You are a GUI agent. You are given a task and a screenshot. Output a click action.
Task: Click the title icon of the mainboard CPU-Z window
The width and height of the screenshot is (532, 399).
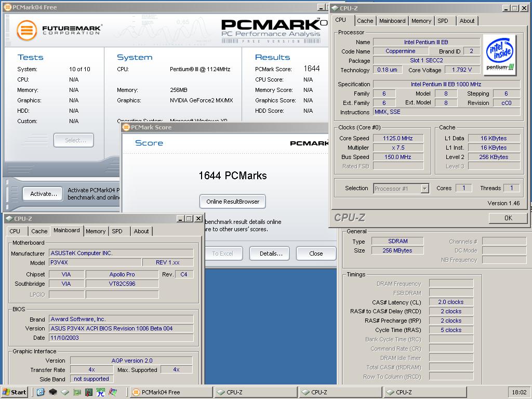click(9, 219)
